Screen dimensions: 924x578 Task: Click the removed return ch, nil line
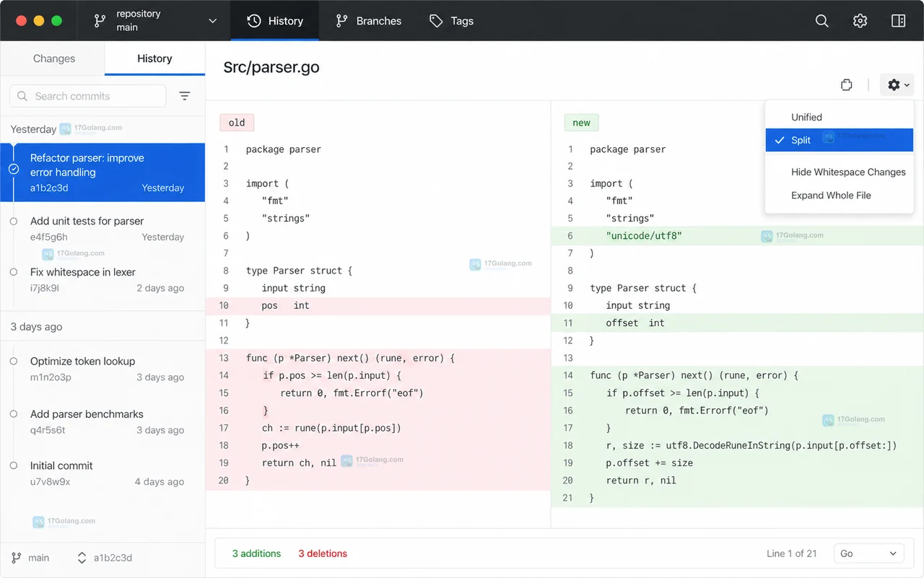pos(378,463)
